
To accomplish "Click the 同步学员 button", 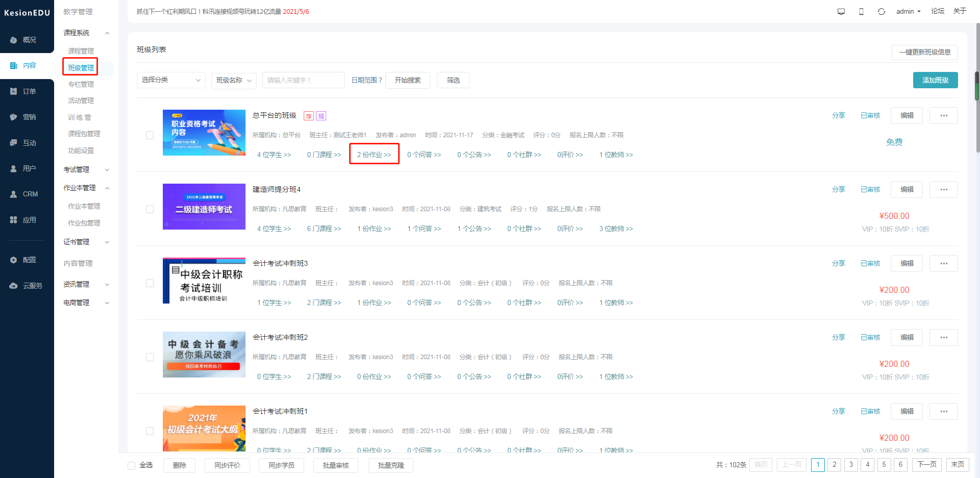I will coord(282,465).
